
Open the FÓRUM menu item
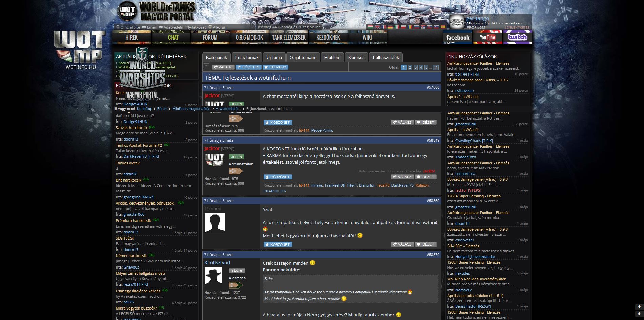[210, 37]
